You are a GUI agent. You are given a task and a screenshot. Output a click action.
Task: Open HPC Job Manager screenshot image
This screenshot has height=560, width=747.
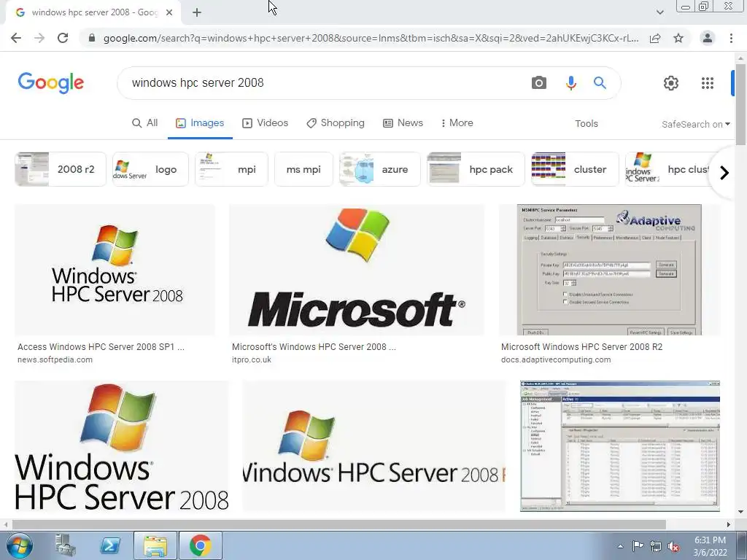tap(620, 446)
